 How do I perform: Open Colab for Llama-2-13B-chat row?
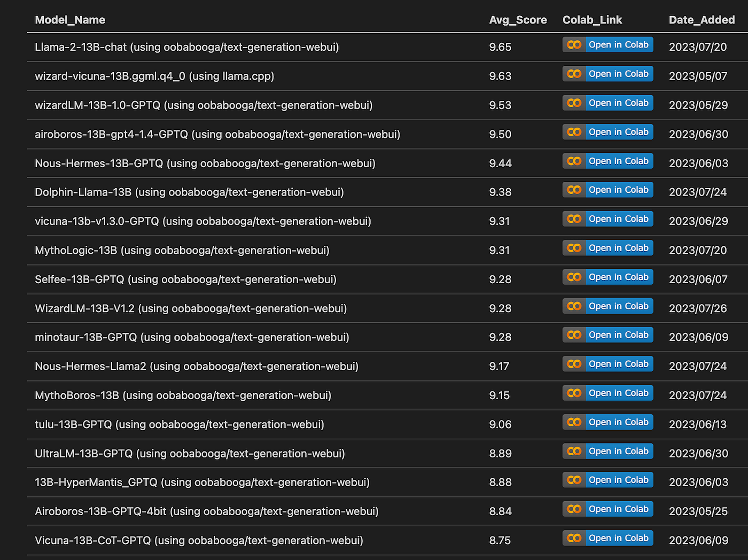pyautogui.click(x=608, y=45)
